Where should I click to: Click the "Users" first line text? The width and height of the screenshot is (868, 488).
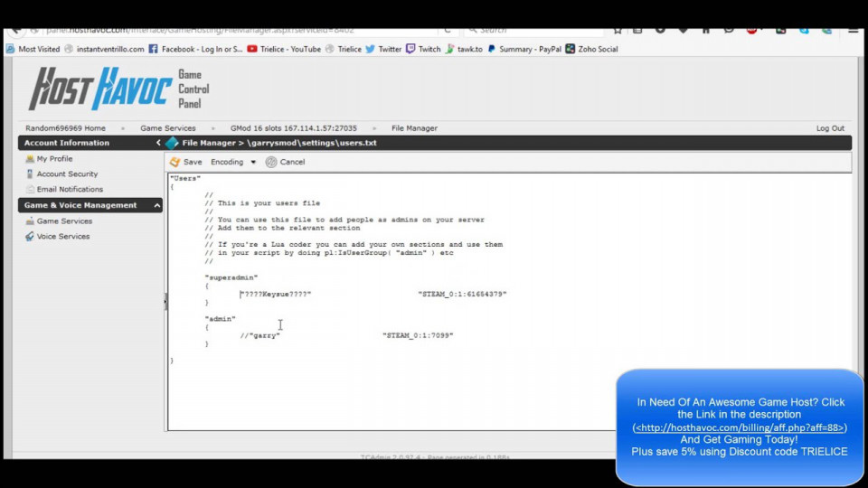[185, 178]
